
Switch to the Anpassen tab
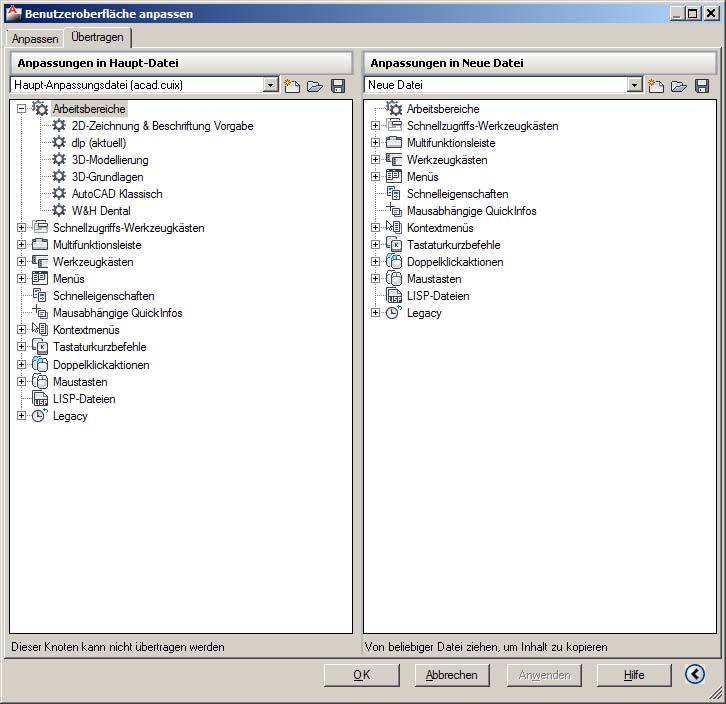pos(35,38)
